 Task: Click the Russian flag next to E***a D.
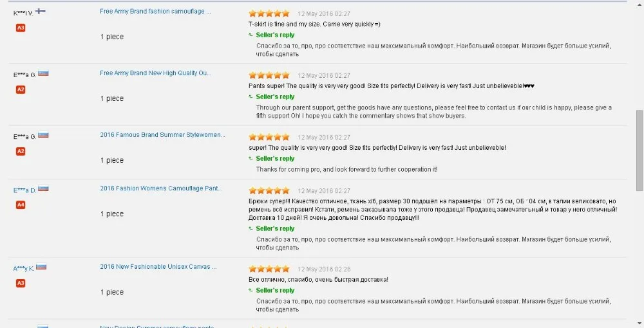click(43, 189)
